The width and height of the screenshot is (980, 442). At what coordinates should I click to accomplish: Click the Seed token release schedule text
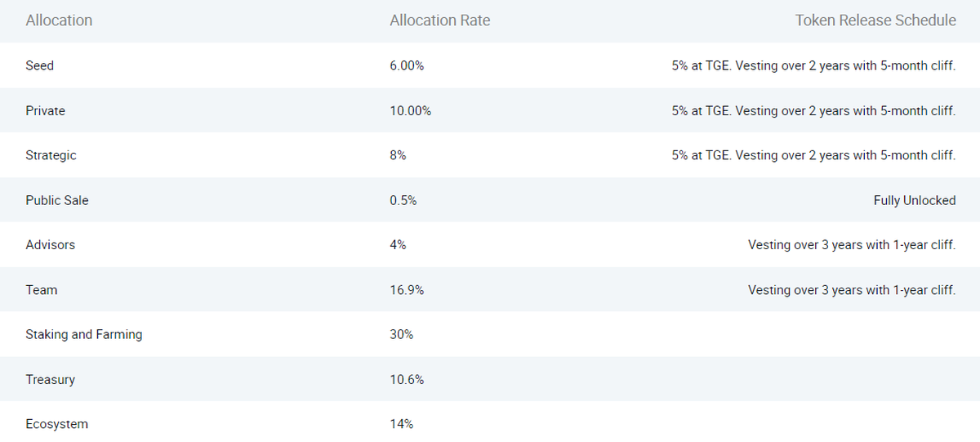click(813, 65)
